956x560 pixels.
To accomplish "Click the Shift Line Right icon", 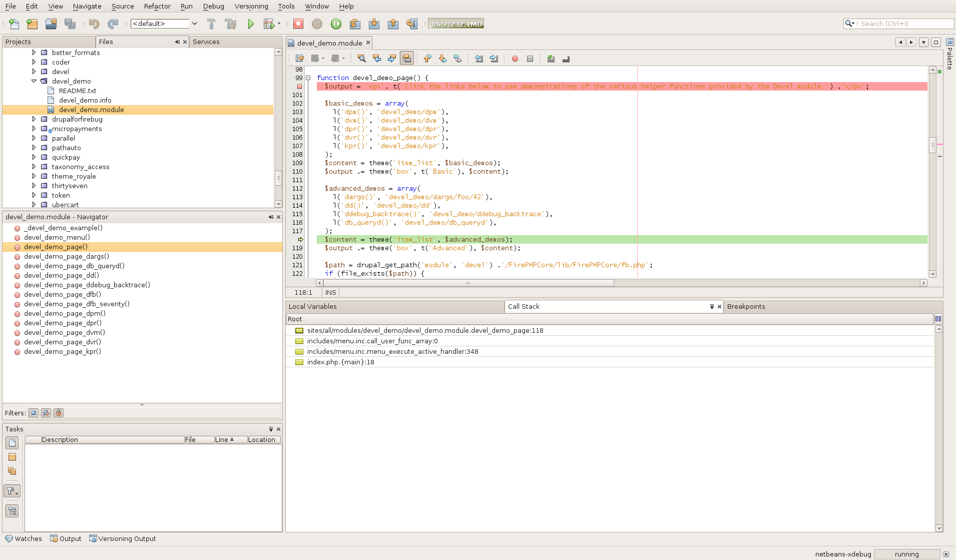I will 494,59.
